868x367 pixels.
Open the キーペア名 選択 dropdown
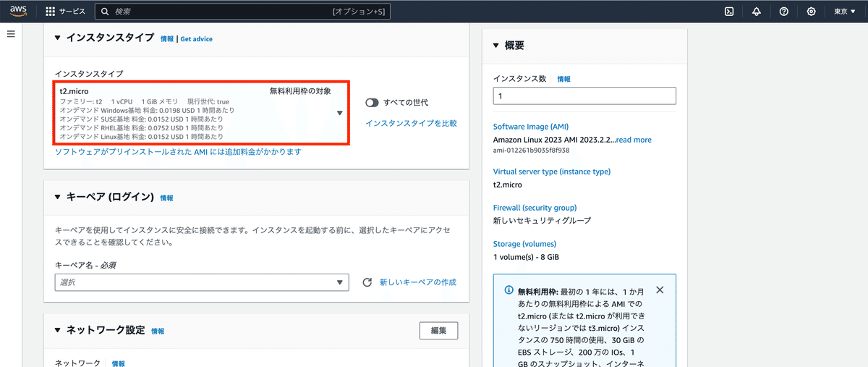pyautogui.click(x=202, y=282)
